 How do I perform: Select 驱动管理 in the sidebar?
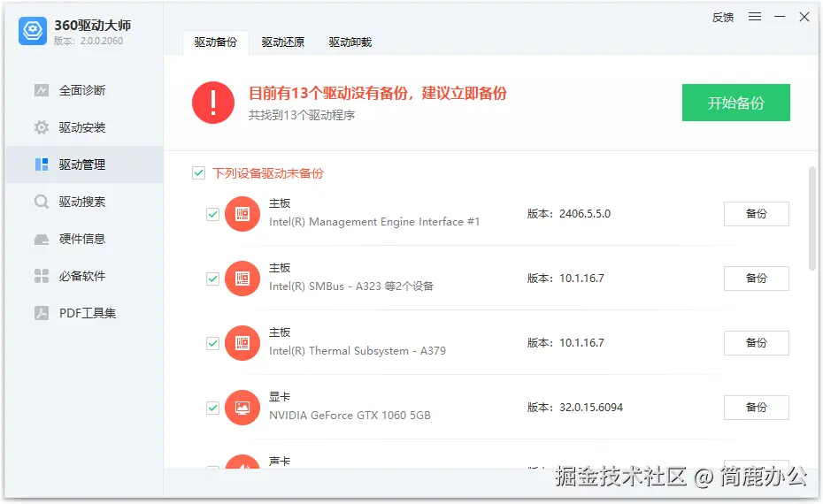84,164
